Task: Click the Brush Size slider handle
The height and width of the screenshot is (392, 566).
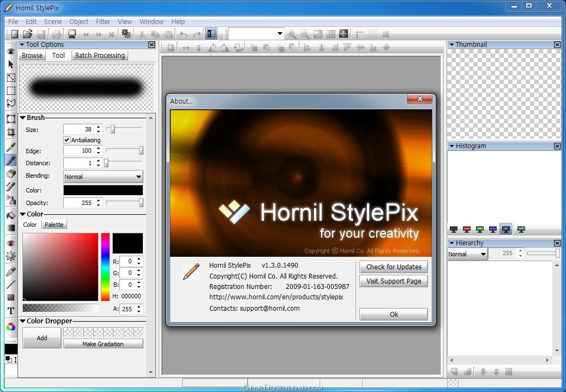Action: click(113, 129)
